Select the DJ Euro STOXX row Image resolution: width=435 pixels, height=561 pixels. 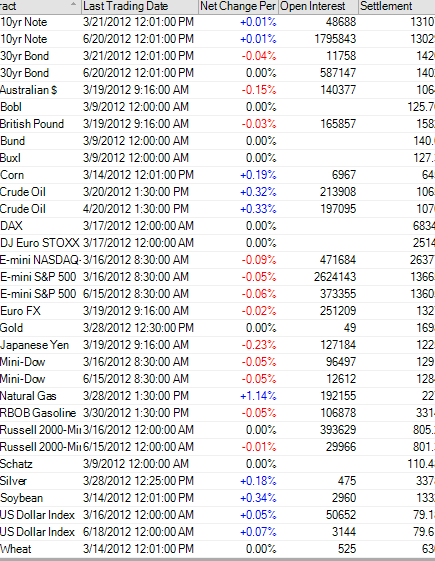coord(218,243)
